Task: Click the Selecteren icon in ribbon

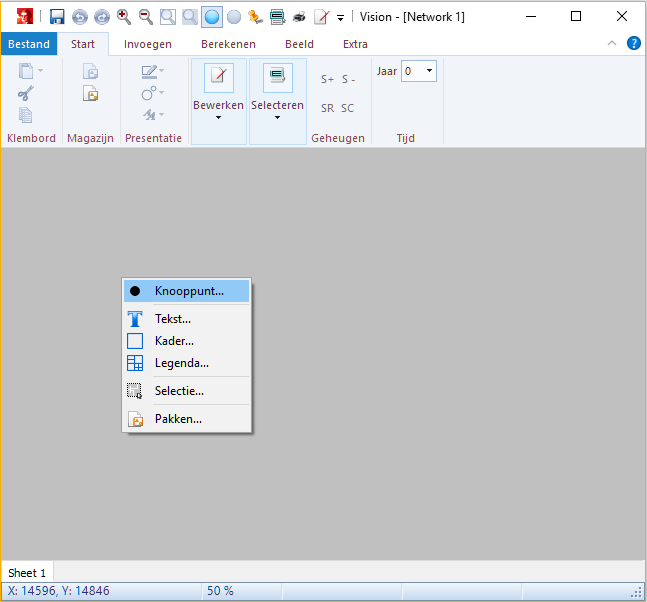Action: 277,78
